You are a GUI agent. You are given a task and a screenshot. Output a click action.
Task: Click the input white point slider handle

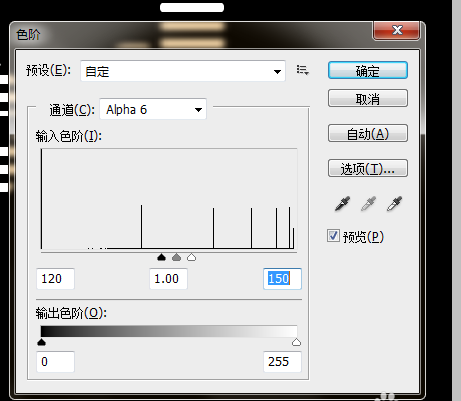191,257
